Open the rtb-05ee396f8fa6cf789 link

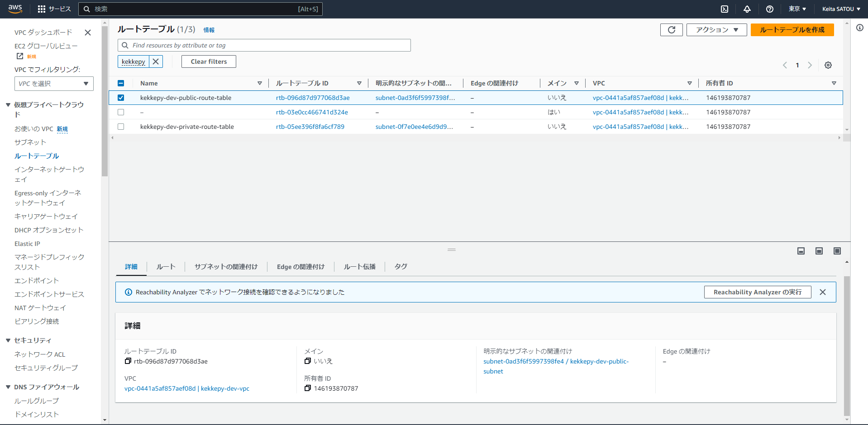tap(310, 127)
